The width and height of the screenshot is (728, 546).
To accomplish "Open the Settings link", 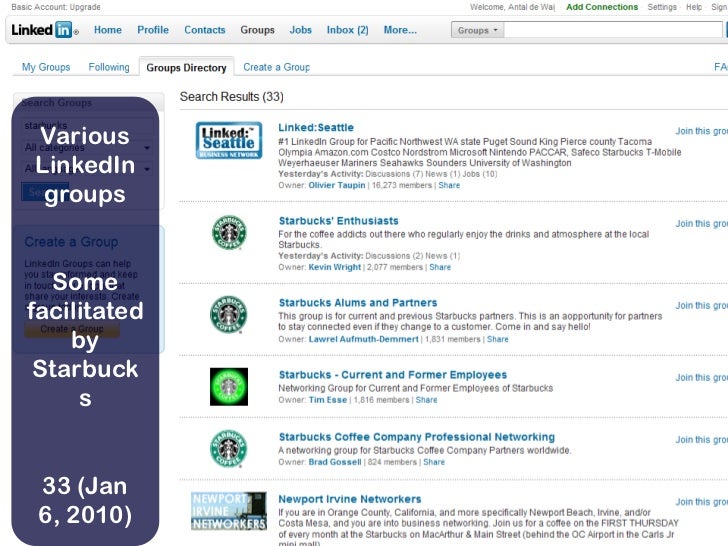I will 662,7.
